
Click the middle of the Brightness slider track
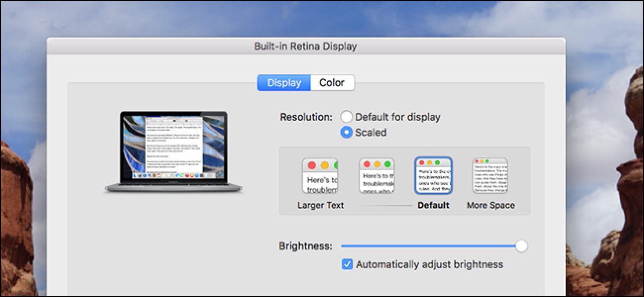(x=431, y=246)
